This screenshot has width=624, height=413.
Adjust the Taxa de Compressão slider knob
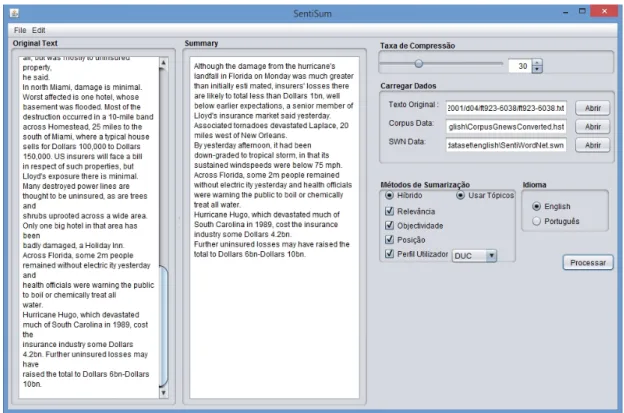click(419, 64)
